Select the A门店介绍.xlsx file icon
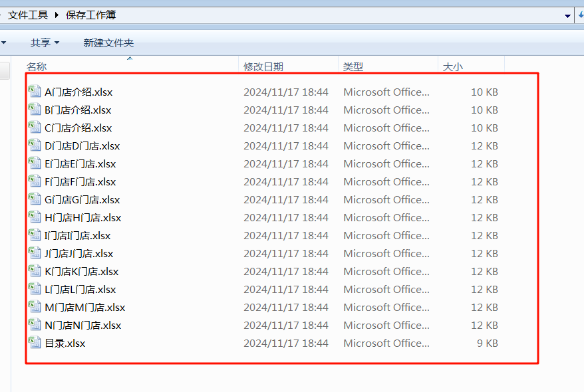This screenshot has width=584, height=392. 35,92
